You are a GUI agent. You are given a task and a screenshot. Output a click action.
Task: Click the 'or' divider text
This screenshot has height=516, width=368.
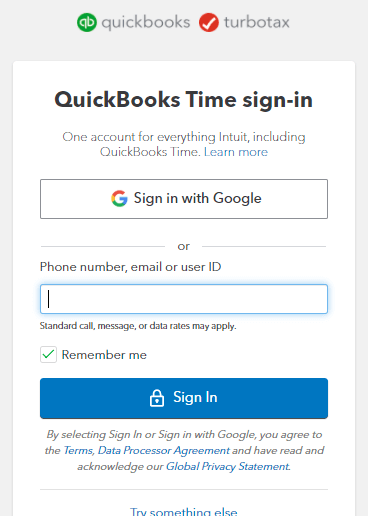[x=184, y=246]
